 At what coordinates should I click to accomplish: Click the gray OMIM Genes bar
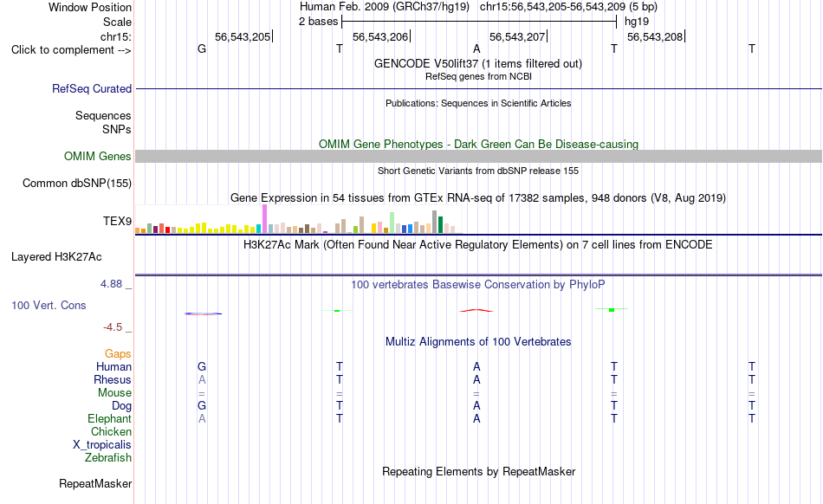pyautogui.click(x=478, y=156)
